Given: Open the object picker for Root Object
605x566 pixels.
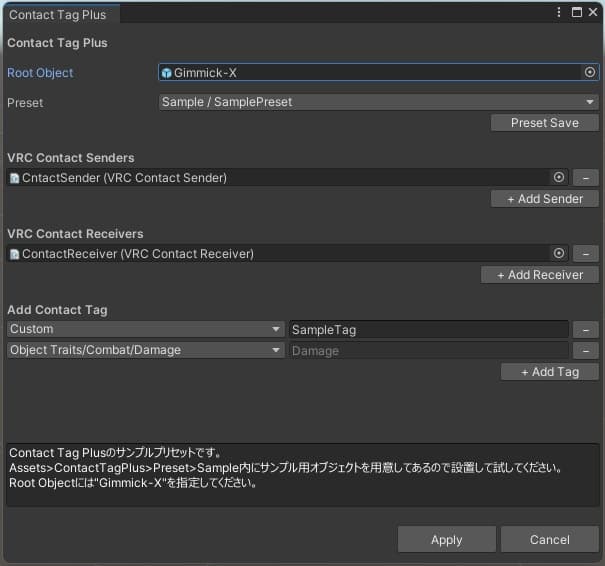Looking at the screenshot, I should tap(589, 72).
